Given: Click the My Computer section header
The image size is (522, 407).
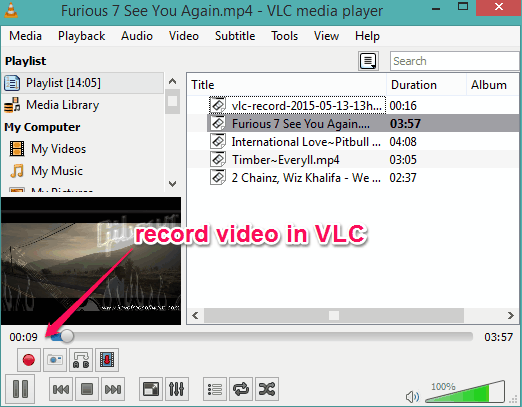Looking at the screenshot, I should [42, 127].
